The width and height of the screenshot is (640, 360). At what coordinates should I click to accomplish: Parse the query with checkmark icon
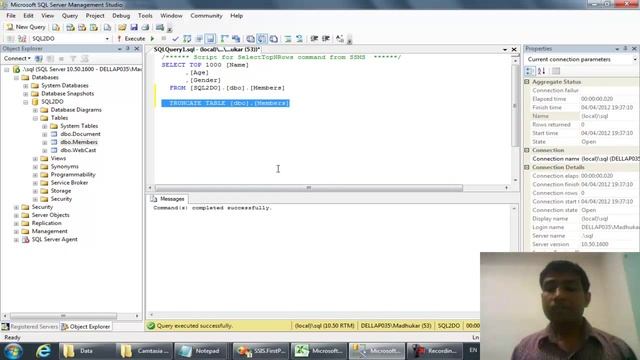(176, 39)
